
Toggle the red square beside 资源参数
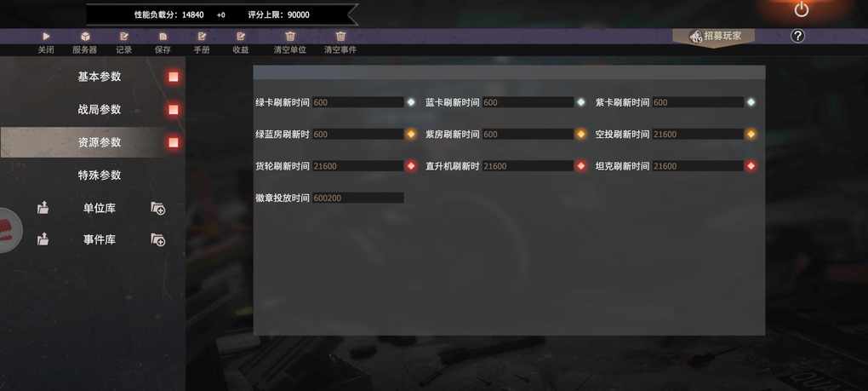click(x=174, y=142)
